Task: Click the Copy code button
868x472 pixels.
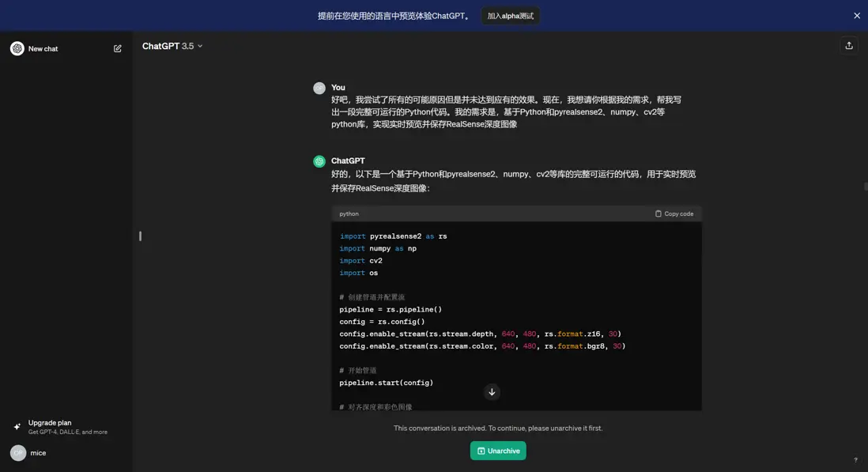Action: pos(674,213)
